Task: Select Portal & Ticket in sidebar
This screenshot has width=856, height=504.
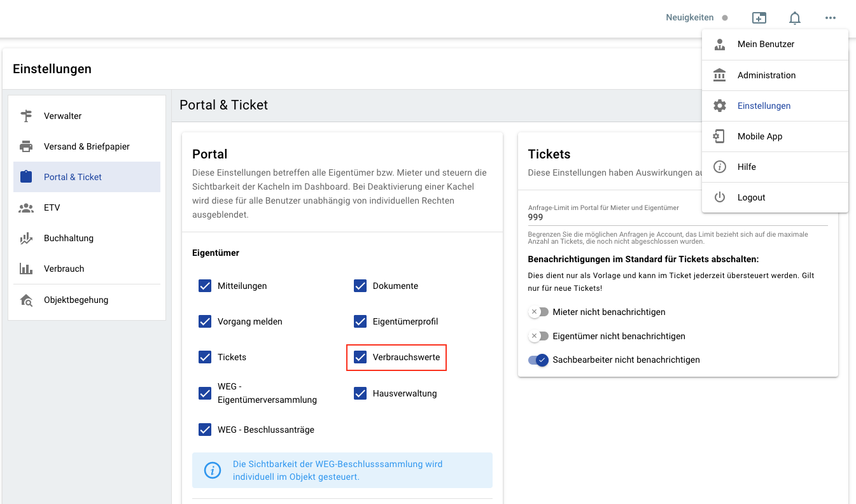Action: (x=87, y=177)
